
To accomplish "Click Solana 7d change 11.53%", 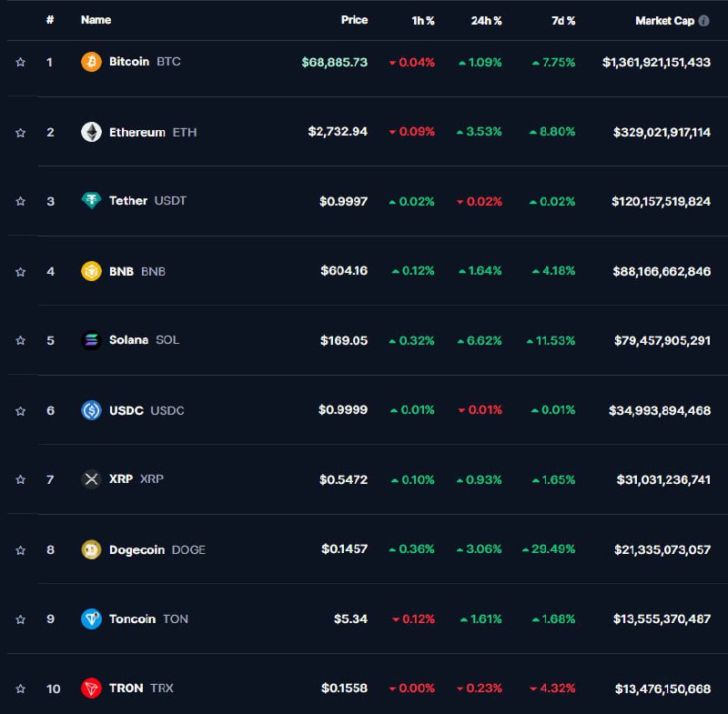I will click(551, 340).
